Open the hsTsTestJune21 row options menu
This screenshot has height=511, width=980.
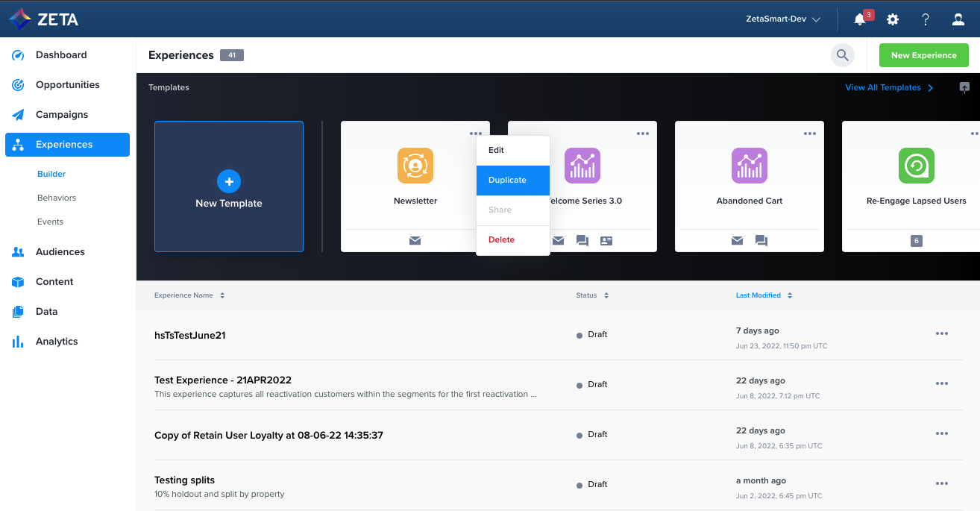[942, 334]
